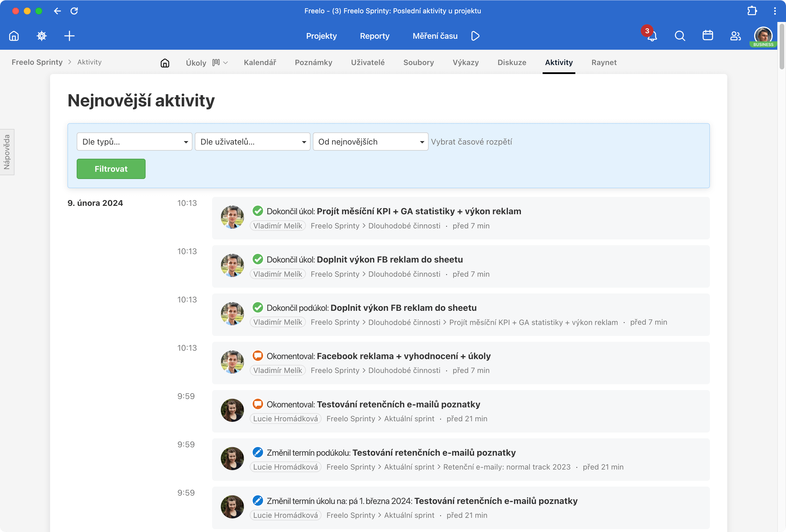Screen dimensions: 786x532
Task: Click Lucie Hromádková avatar in comment activity
Action: click(232, 410)
